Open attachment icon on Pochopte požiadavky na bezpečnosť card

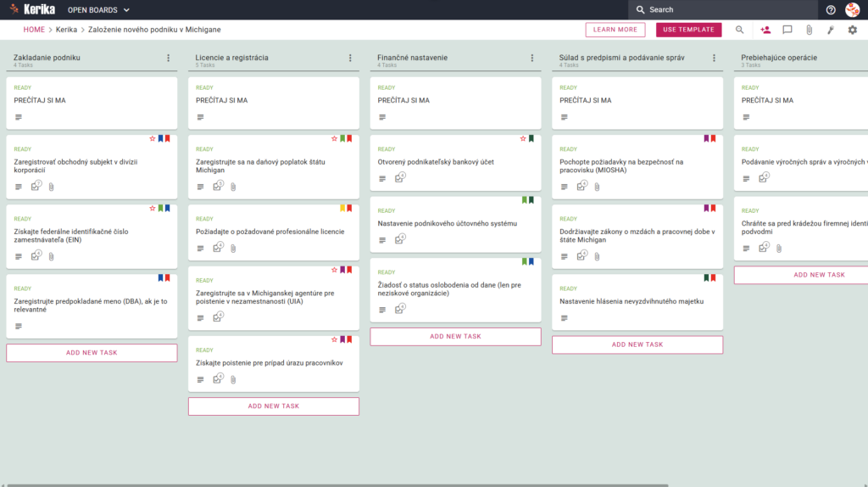tap(598, 187)
